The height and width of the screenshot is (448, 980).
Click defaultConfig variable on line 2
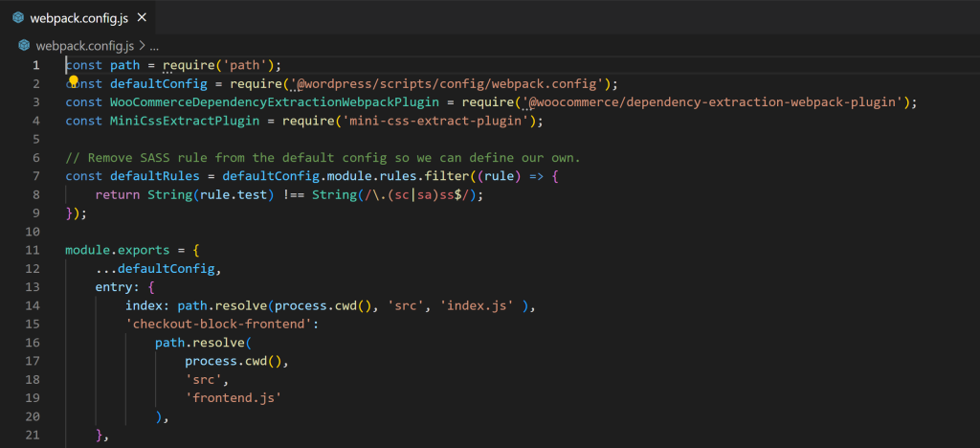159,83
